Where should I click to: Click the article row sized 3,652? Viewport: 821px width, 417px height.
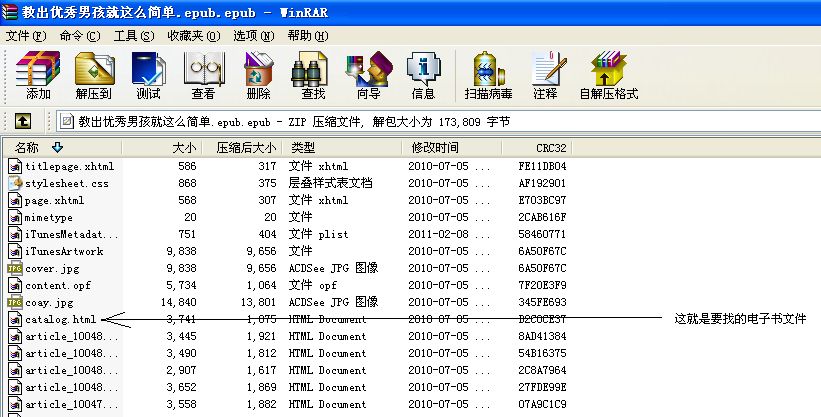[287, 388]
